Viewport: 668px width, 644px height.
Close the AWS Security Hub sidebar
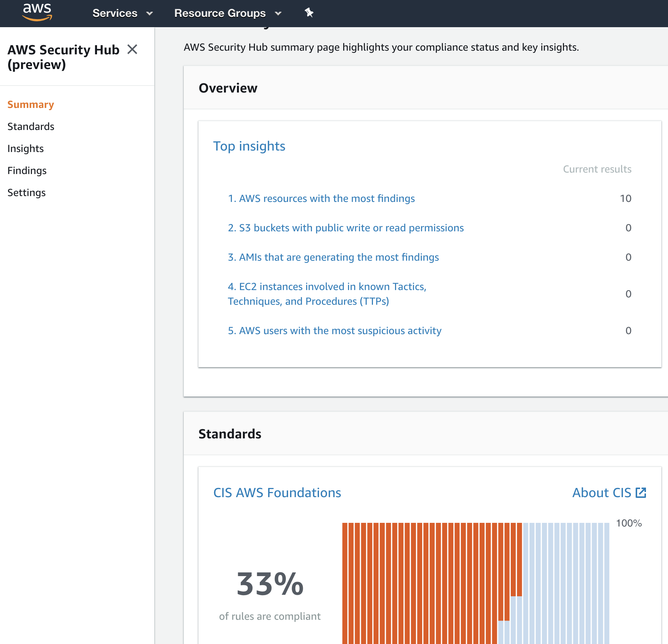click(132, 49)
